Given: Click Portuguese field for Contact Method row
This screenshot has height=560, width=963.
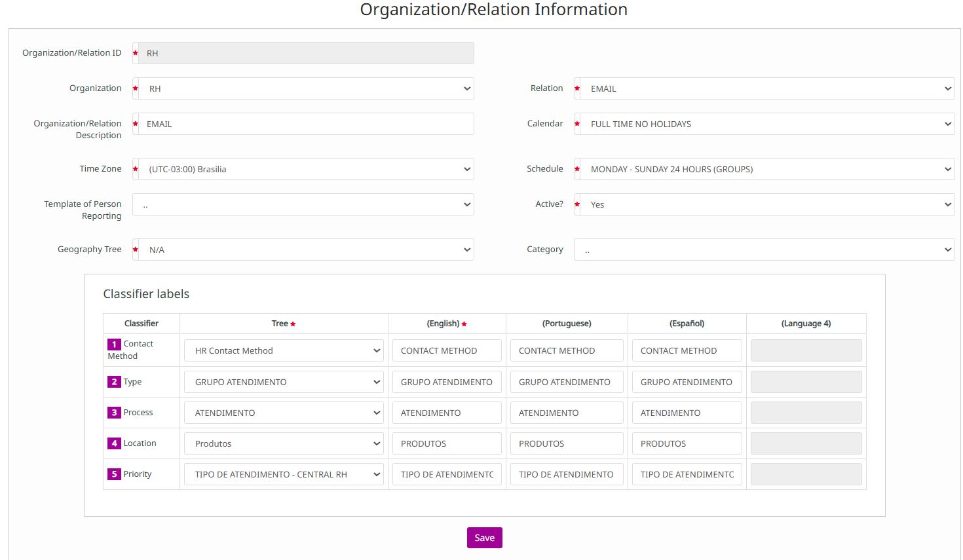Looking at the screenshot, I should 567,350.
